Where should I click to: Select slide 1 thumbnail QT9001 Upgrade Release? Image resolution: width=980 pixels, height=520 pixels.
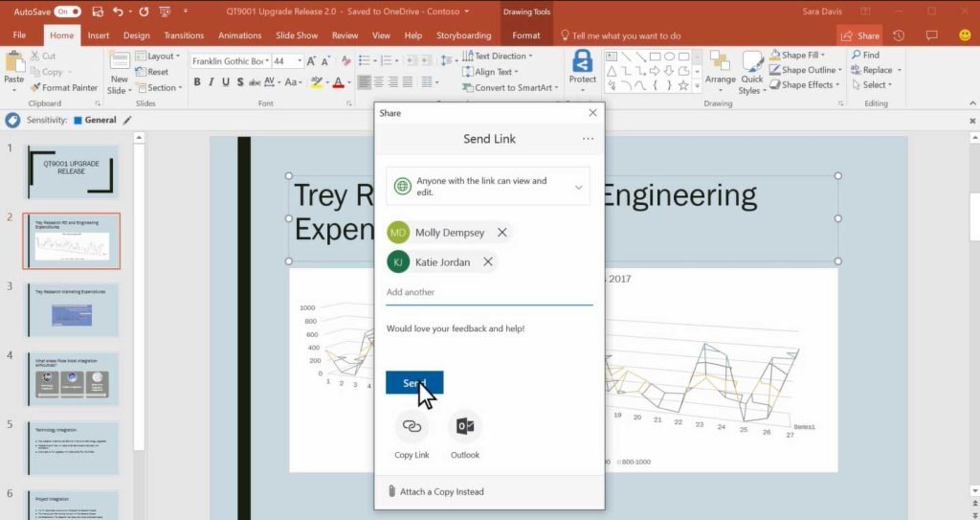pos(71,171)
